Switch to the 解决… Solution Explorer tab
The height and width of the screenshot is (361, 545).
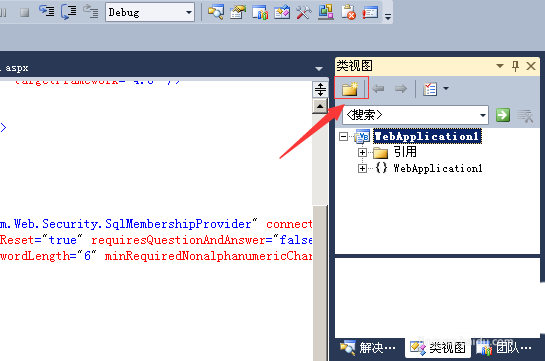(368, 347)
